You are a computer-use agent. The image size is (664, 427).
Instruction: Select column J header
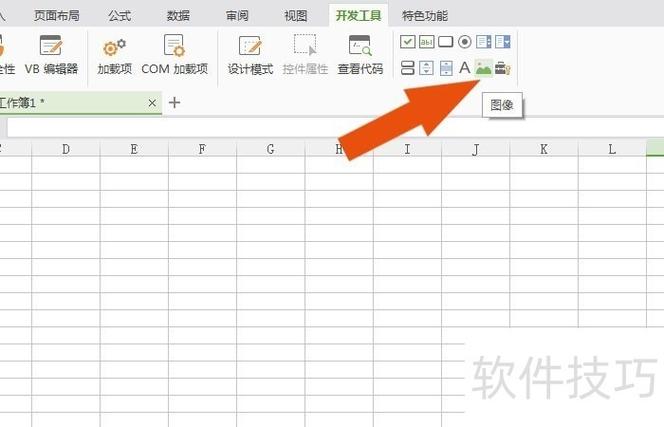(476, 149)
